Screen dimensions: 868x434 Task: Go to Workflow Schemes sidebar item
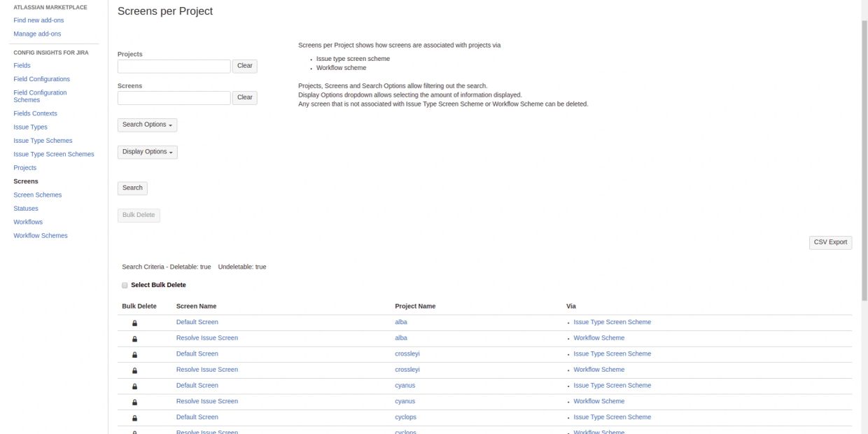41,236
